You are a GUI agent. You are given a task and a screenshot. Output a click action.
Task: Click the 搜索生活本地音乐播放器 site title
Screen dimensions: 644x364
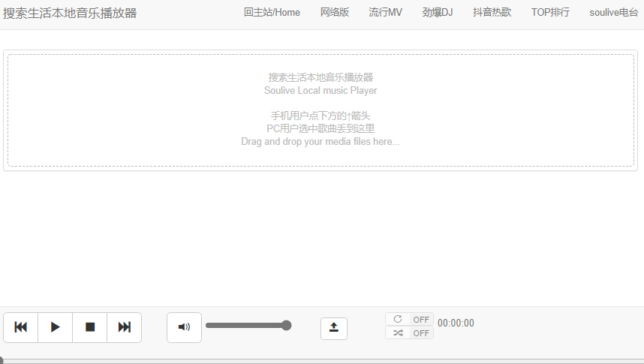[x=70, y=13]
